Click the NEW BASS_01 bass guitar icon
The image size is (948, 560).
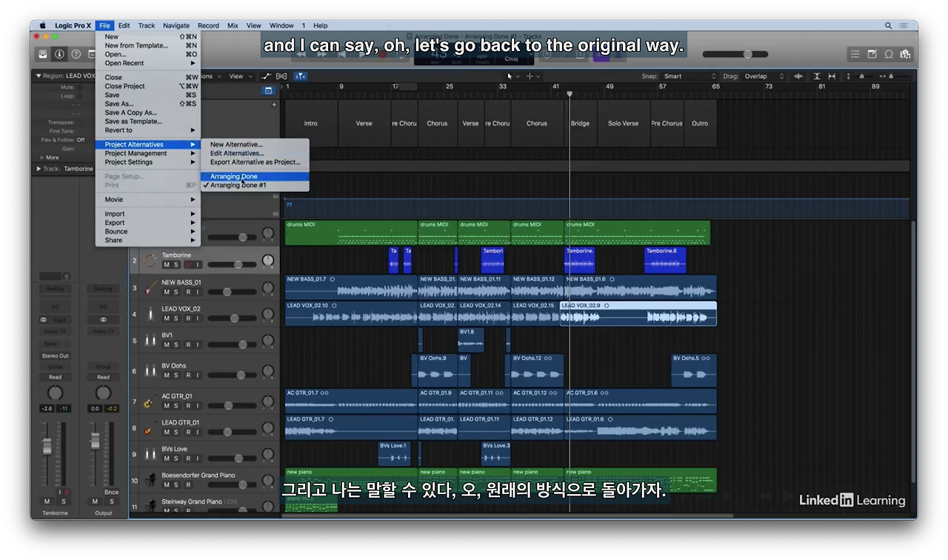click(150, 287)
